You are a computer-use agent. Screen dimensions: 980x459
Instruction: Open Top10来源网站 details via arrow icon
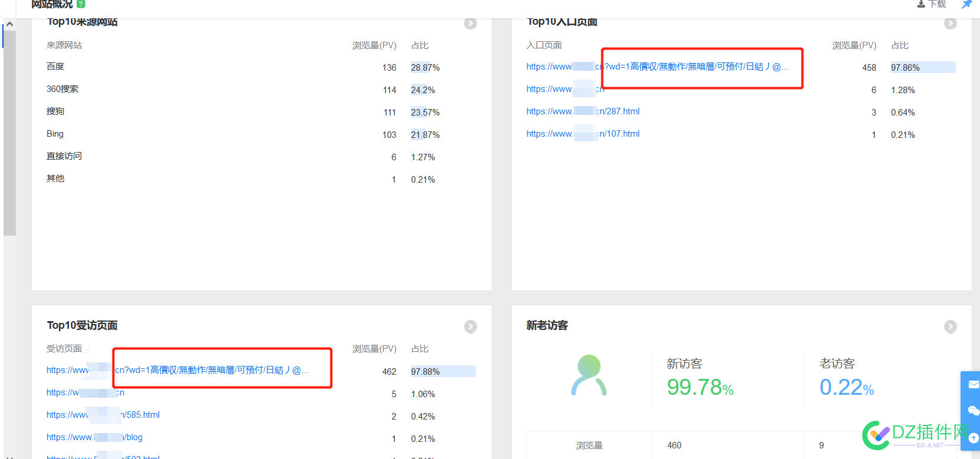pos(470,24)
